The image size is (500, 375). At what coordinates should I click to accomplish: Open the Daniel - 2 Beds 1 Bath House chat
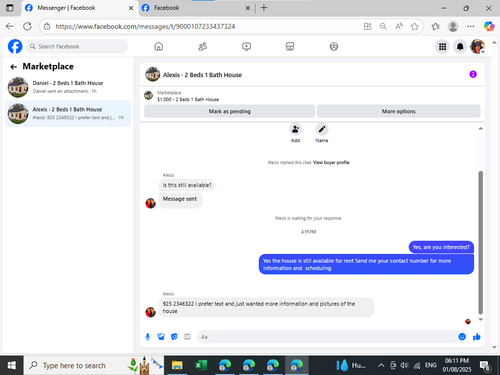(x=68, y=87)
